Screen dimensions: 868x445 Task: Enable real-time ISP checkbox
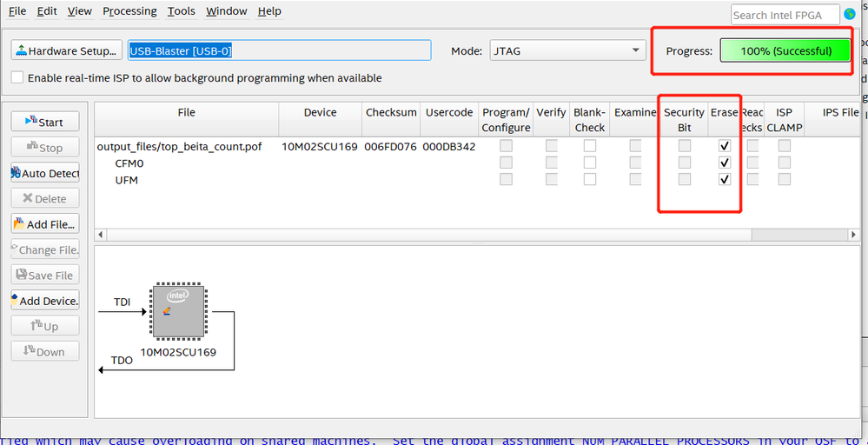(17, 77)
